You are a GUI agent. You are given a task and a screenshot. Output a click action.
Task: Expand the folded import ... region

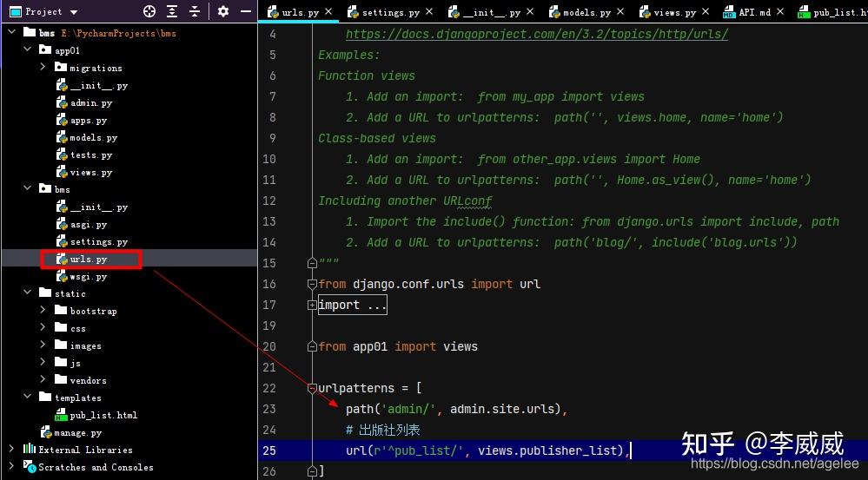click(x=352, y=305)
